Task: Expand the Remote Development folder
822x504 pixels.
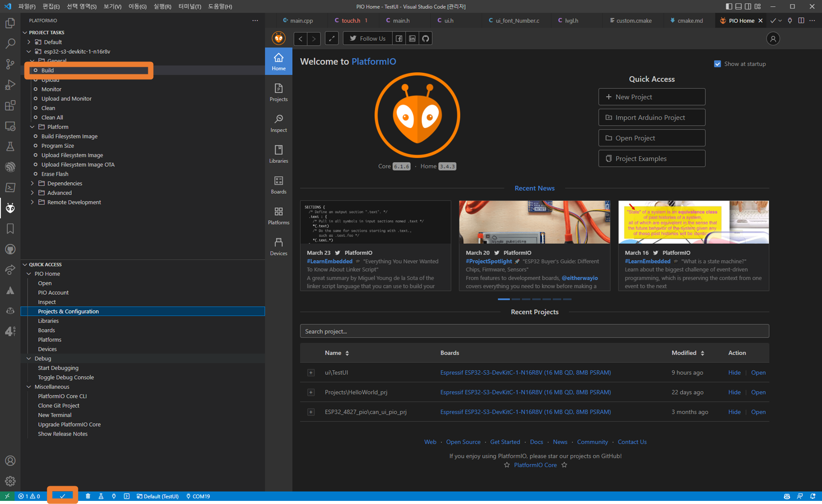Action: coord(32,202)
